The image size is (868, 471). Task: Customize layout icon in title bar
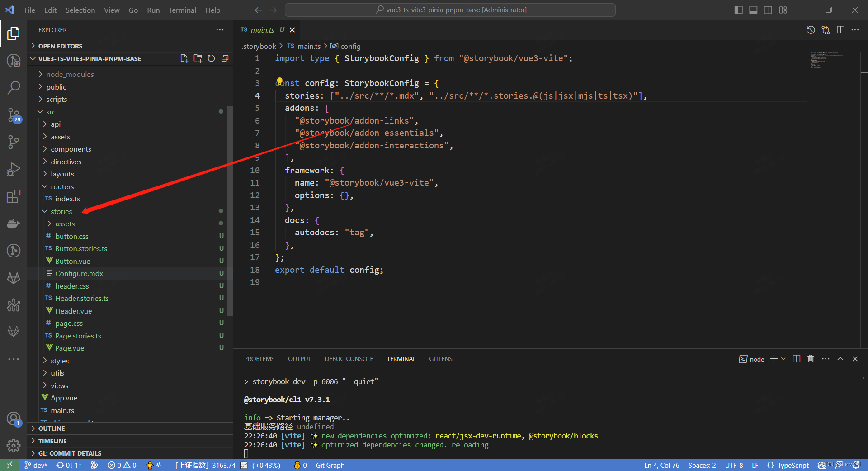[x=783, y=10]
